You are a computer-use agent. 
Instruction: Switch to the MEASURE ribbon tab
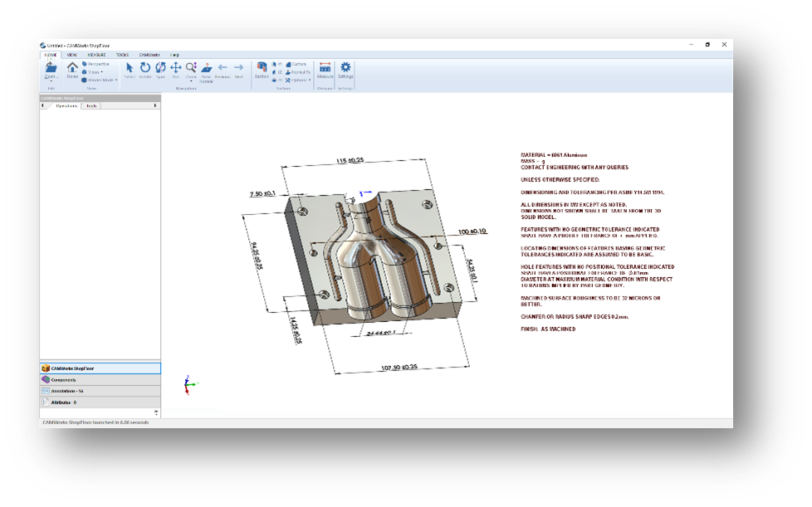click(96, 55)
